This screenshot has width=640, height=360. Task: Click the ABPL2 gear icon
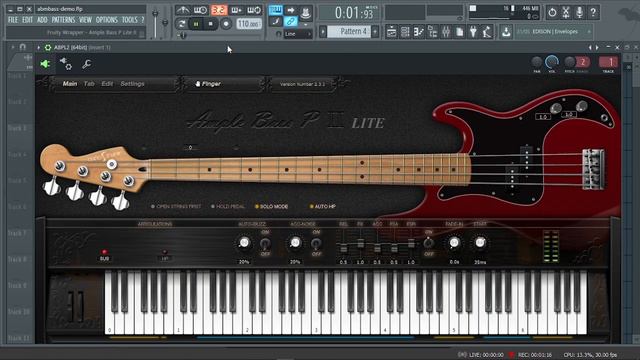pyautogui.click(x=48, y=48)
